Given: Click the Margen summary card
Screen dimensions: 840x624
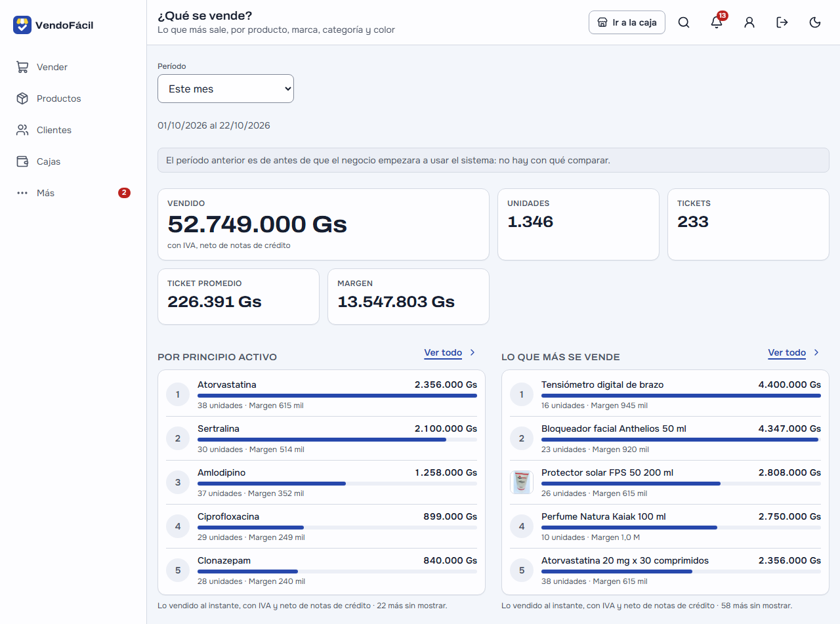Looking at the screenshot, I should [x=408, y=297].
